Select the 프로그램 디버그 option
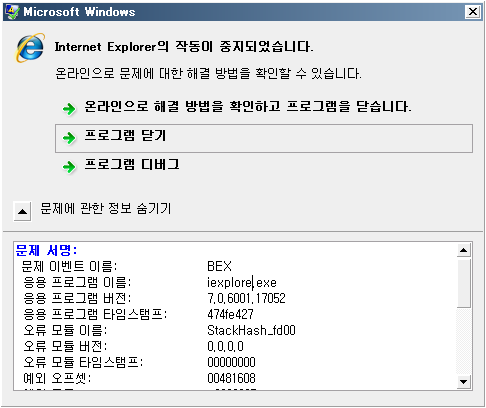The image size is (486, 408). point(132,165)
